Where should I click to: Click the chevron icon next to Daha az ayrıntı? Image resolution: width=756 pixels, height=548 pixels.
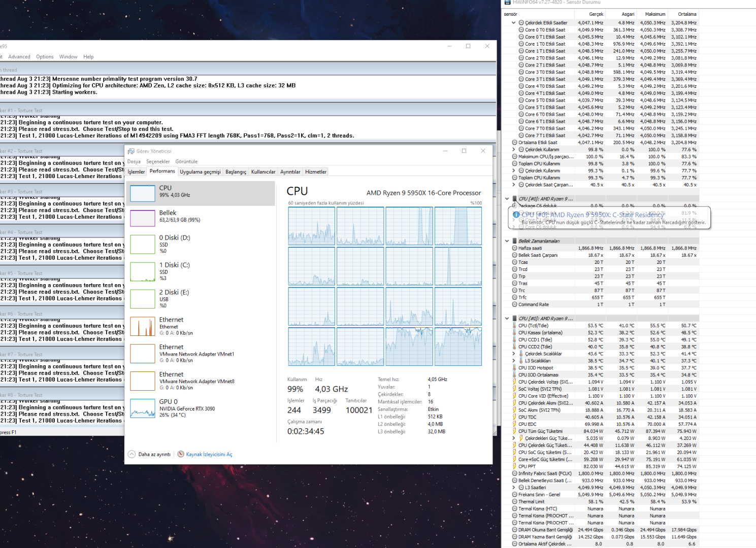[132, 454]
